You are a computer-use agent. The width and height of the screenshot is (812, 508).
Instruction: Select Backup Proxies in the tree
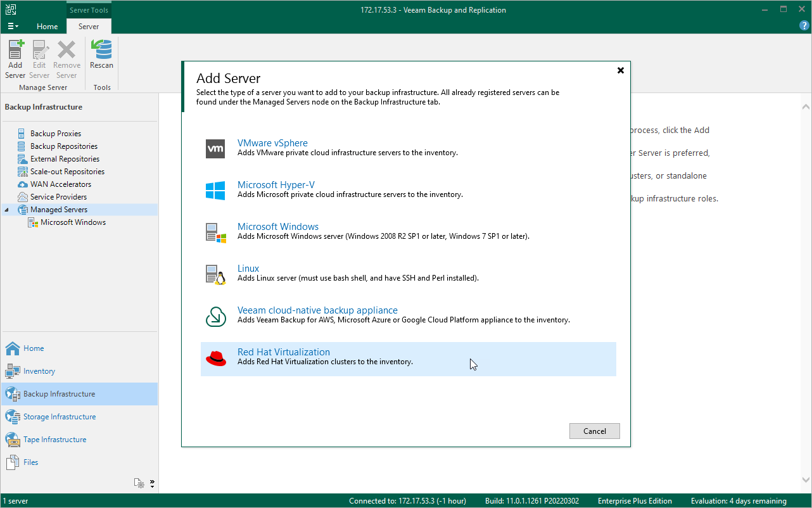(56, 134)
